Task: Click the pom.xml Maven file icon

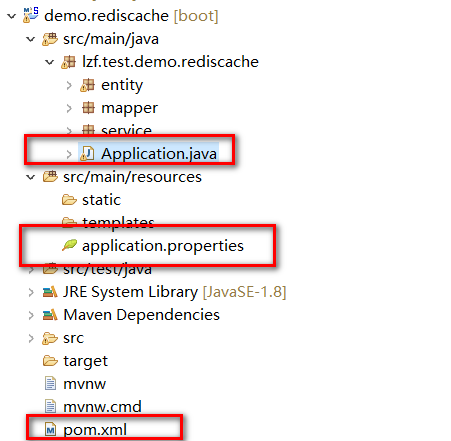Action: tap(50, 429)
